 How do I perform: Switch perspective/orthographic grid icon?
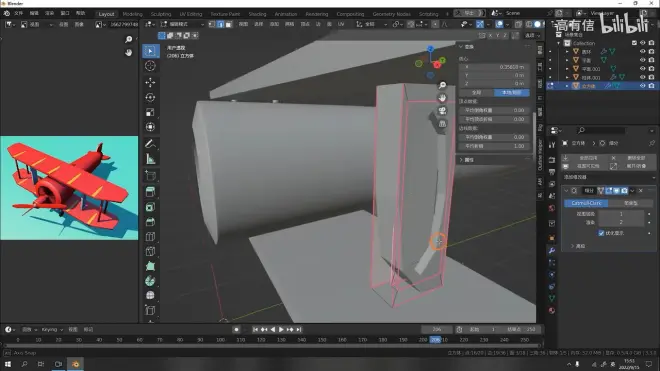tap(442, 124)
